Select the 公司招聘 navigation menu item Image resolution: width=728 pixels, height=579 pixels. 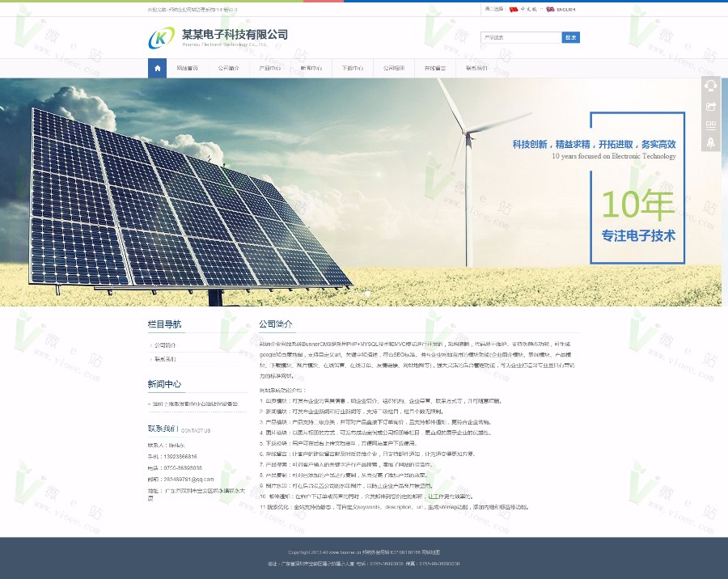pyautogui.click(x=393, y=69)
